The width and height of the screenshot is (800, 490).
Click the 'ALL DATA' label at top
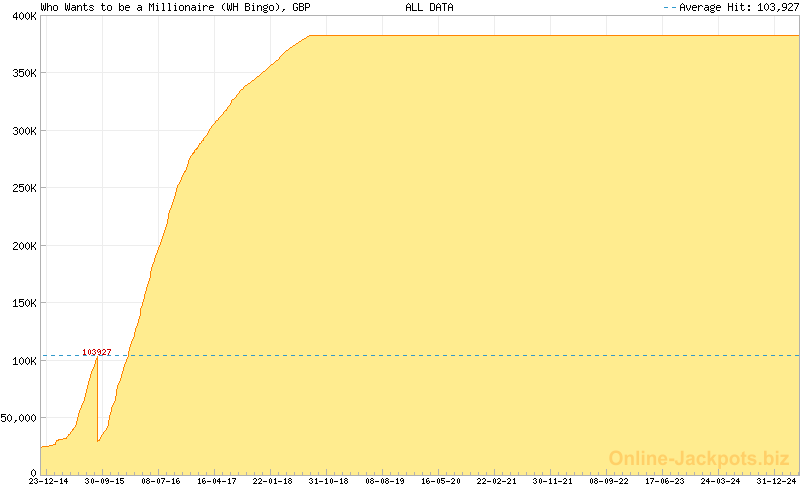pyautogui.click(x=429, y=7)
